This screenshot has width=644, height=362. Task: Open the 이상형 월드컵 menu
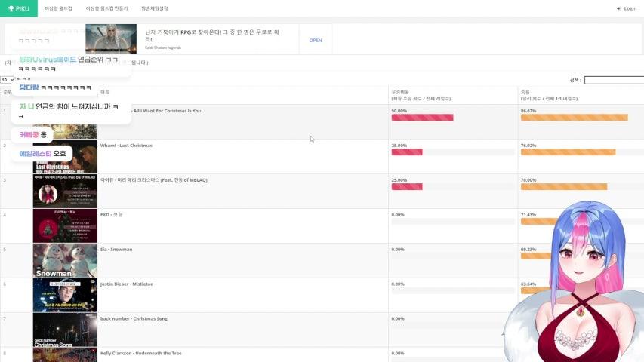coord(58,8)
